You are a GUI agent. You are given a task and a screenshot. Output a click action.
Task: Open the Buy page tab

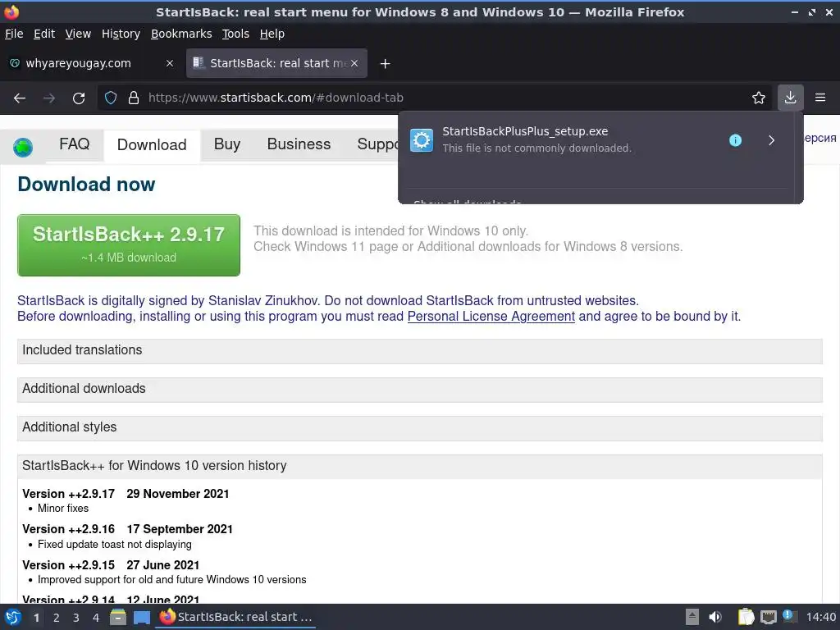click(x=227, y=144)
